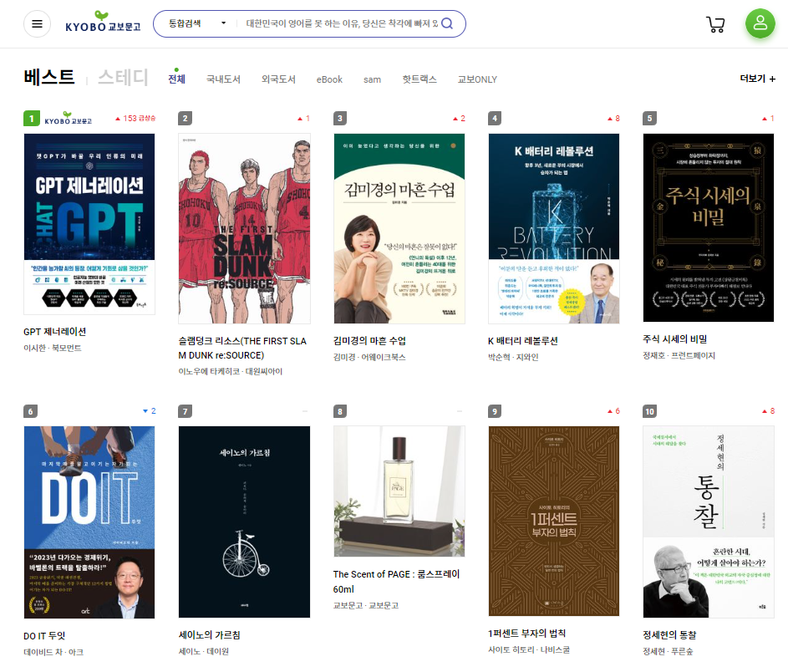
Task: Switch to the 스테디 tab
Action: (123, 78)
